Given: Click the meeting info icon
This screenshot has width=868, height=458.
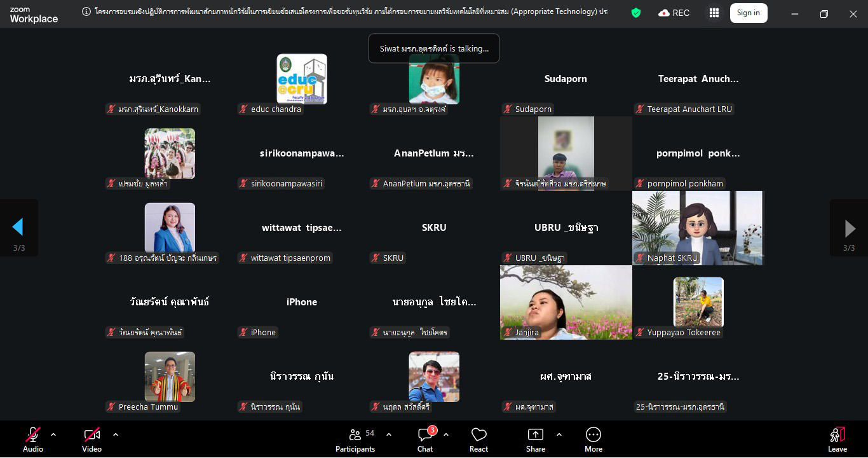Looking at the screenshot, I should (86, 12).
